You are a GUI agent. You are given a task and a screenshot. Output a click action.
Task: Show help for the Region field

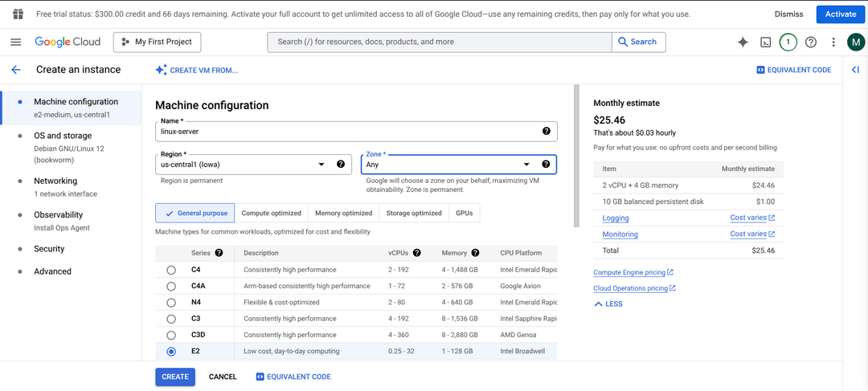click(341, 165)
